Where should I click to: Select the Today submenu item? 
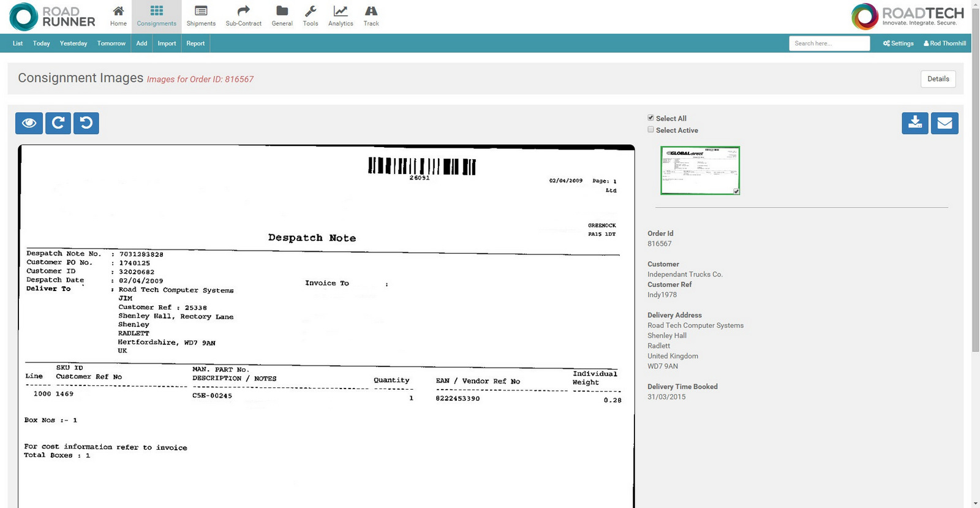(x=41, y=44)
